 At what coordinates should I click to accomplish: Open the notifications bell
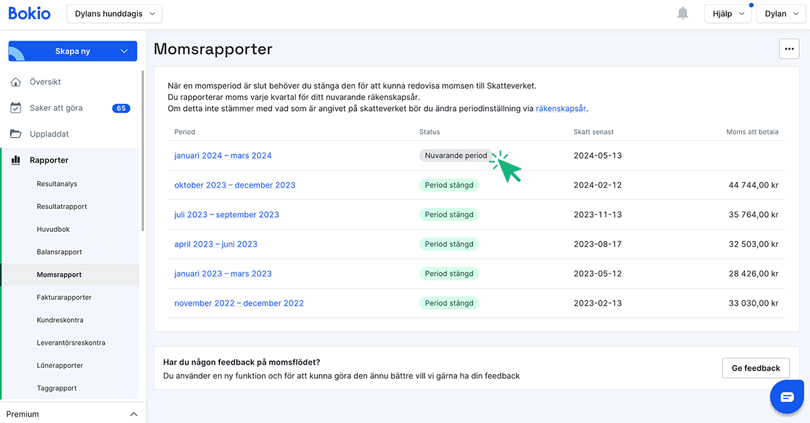pyautogui.click(x=683, y=14)
